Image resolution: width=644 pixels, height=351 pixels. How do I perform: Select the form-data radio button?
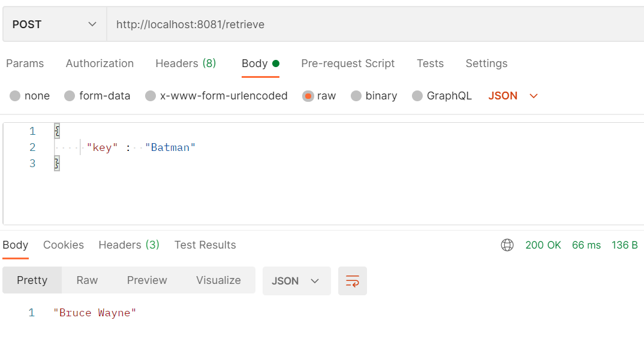click(70, 96)
